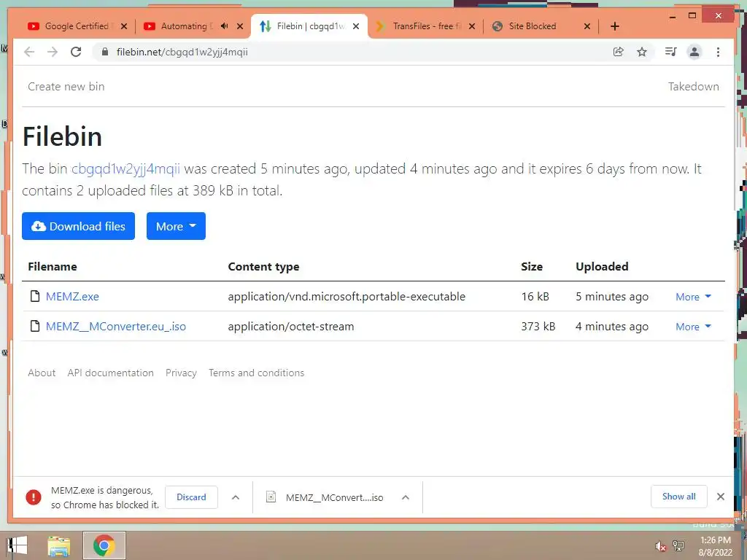Open the Privacy footer link

pos(181,373)
